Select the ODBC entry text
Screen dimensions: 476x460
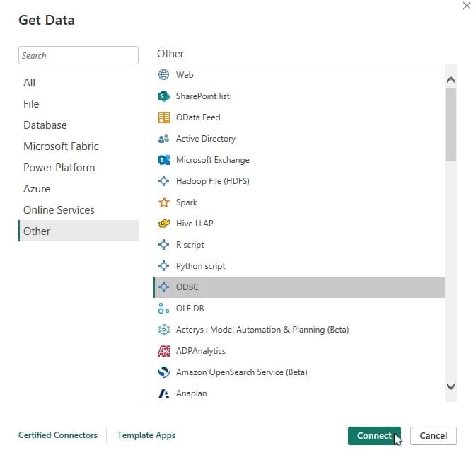187,287
